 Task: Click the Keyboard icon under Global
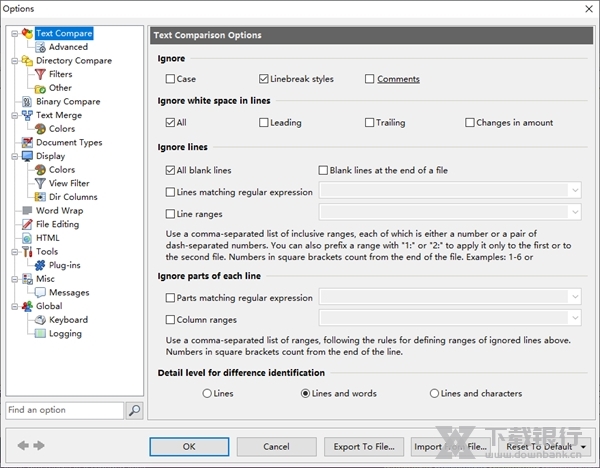[x=40, y=320]
